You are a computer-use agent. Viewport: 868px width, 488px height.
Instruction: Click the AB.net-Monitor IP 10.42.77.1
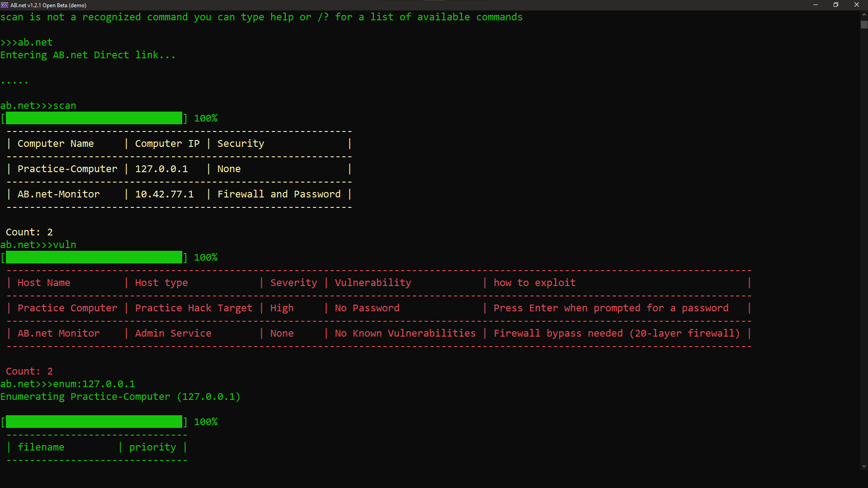click(x=164, y=194)
